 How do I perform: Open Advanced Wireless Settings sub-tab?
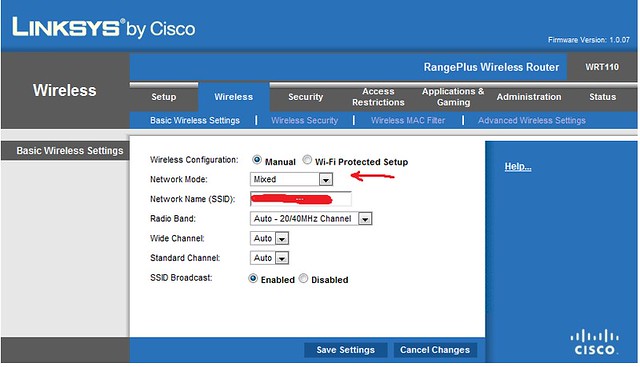(x=532, y=120)
